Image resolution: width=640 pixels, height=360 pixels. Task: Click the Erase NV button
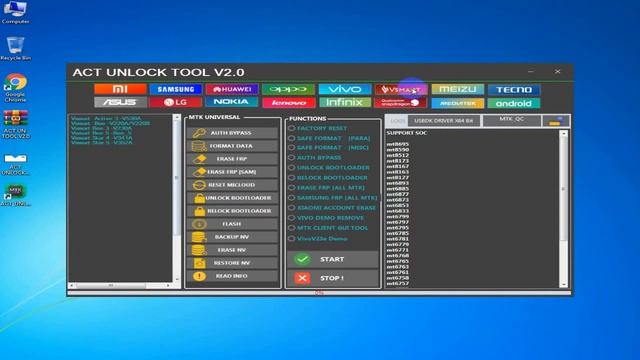coord(232,250)
